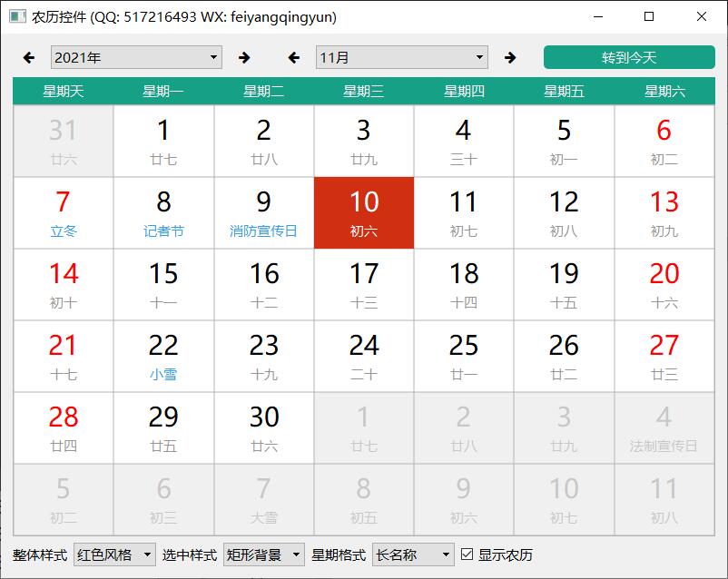Open the 11月 month dropdown

[x=401, y=58]
